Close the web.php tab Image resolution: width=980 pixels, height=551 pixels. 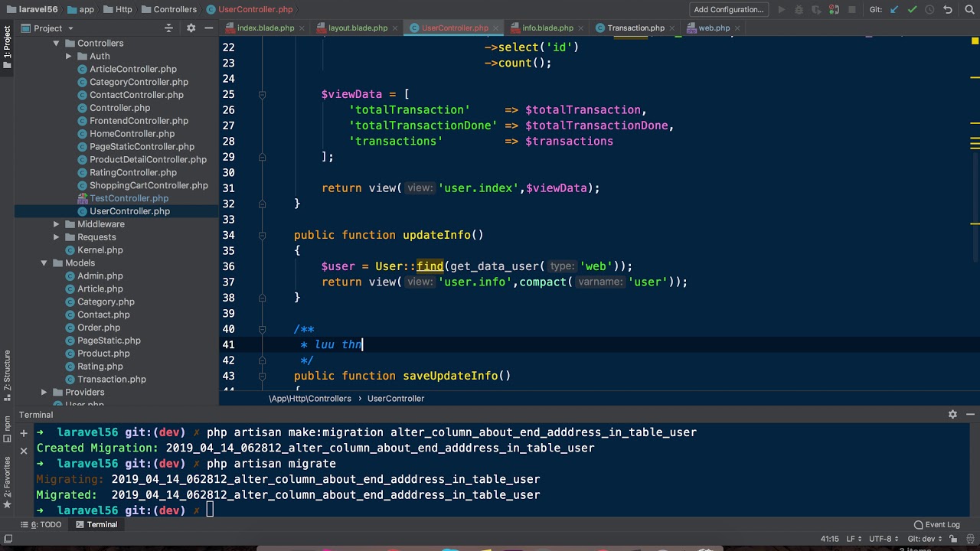click(x=737, y=28)
